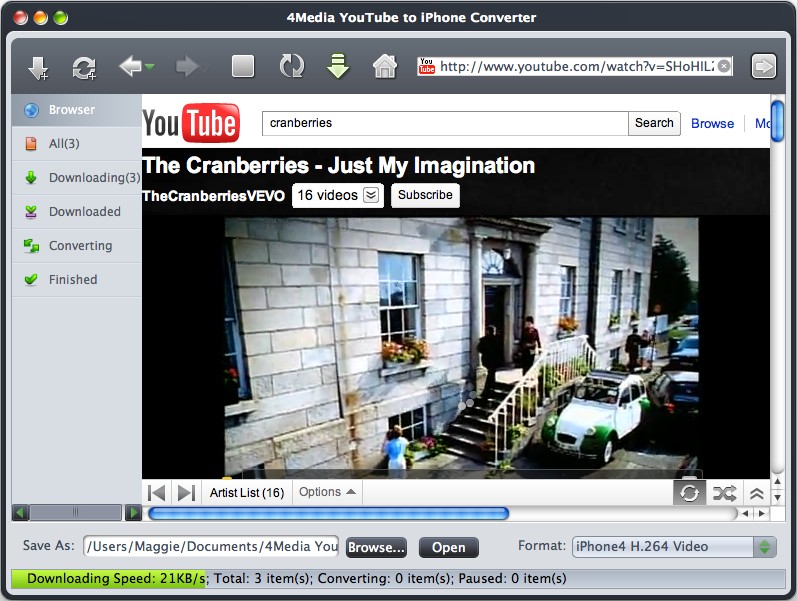Image resolution: width=797 pixels, height=601 pixels.
Task: Click the vertical scrollbar thumb
Action: (778, 122)
